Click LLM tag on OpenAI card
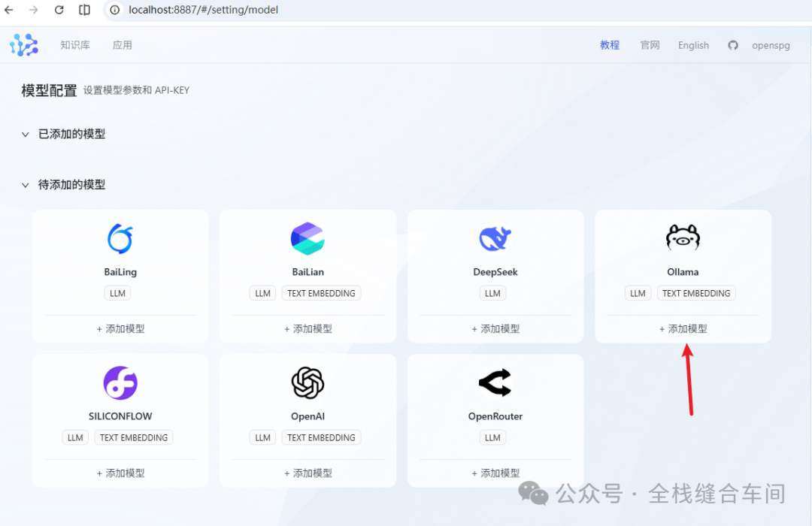Screen dimensions: 812x526 262,437
